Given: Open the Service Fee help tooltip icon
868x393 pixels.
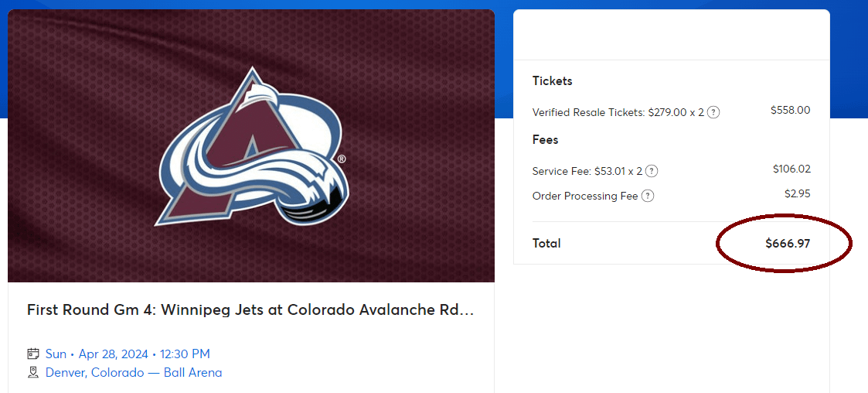Looking at the screenshot, I should (652, 171).
